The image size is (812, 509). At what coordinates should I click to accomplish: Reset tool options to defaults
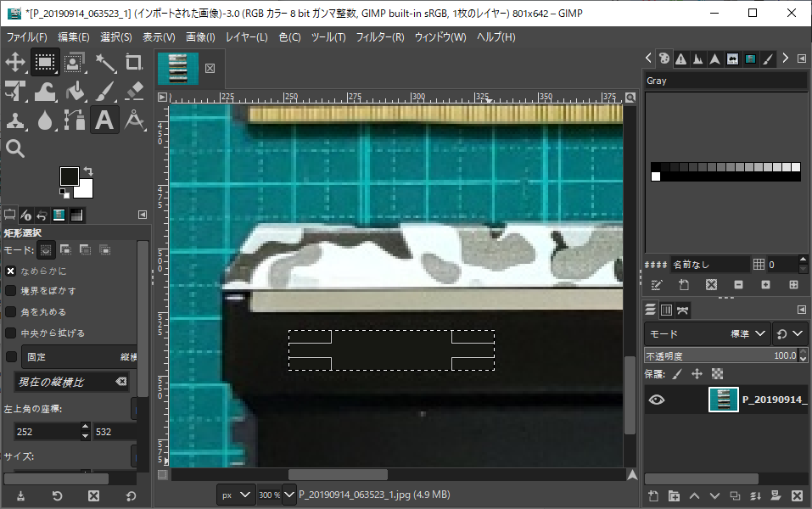tap(131, 496)
